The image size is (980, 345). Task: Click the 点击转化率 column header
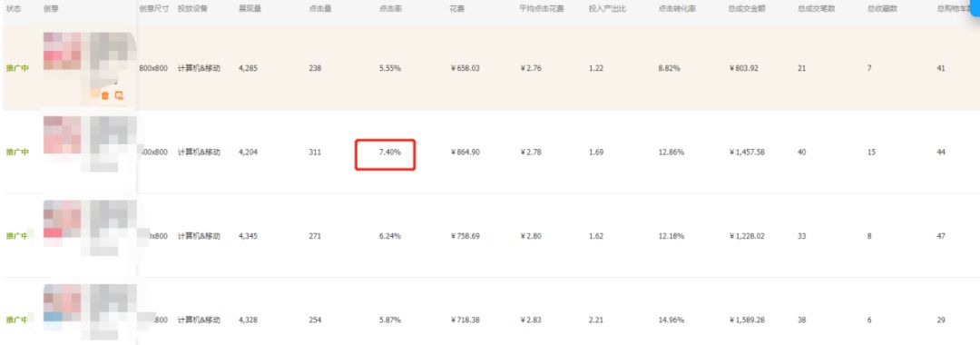click(676, 10)
